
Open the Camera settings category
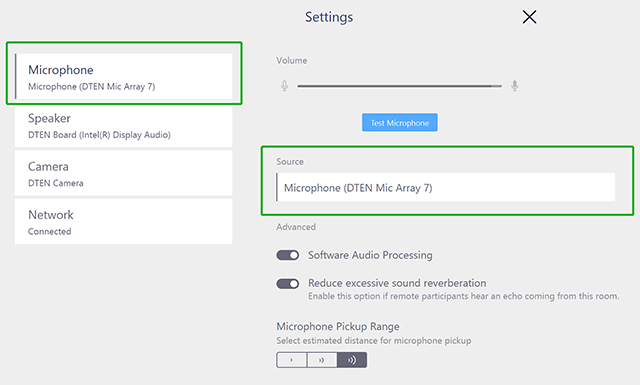(124, 173)
